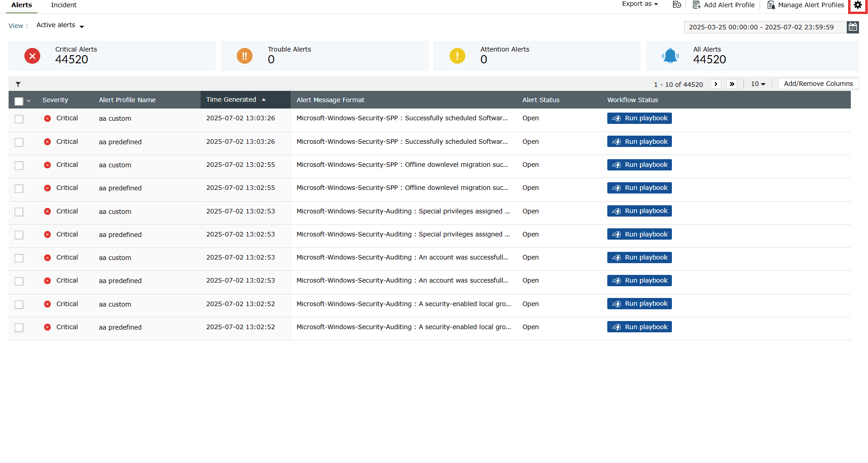Screen dimensions: 868x463
Task: Switch to the Incident tab
Action: [x=63, y=5]
